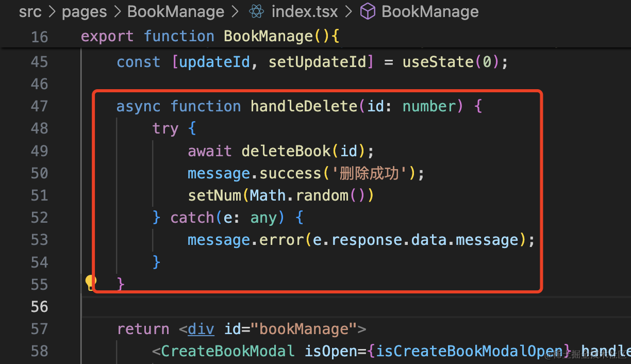Open the src breadcrumb folder

tap(30, 11)
